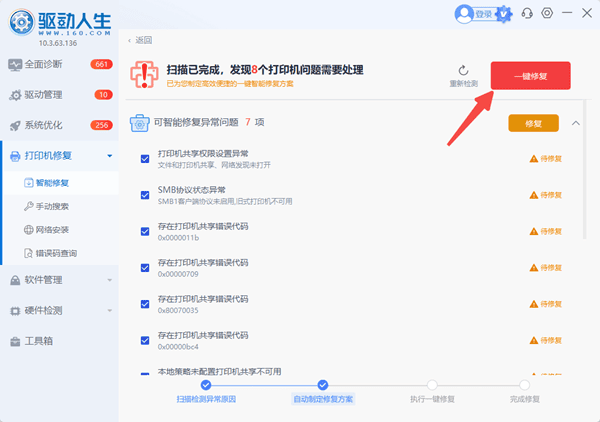Open the user avatar login icon

[x=464, y=14]
